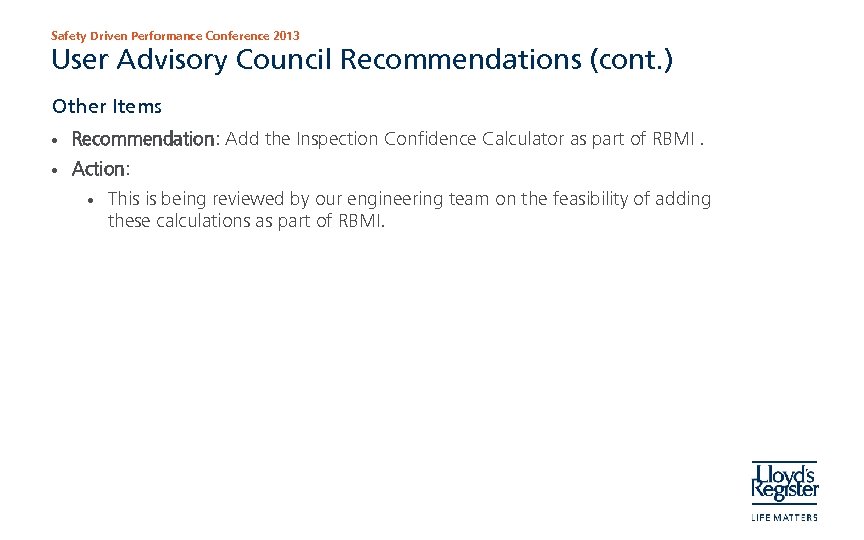Click the year 2013 in the header
Image resolution: width=864 pixels, height=540 pixels.
coord(286,35)
